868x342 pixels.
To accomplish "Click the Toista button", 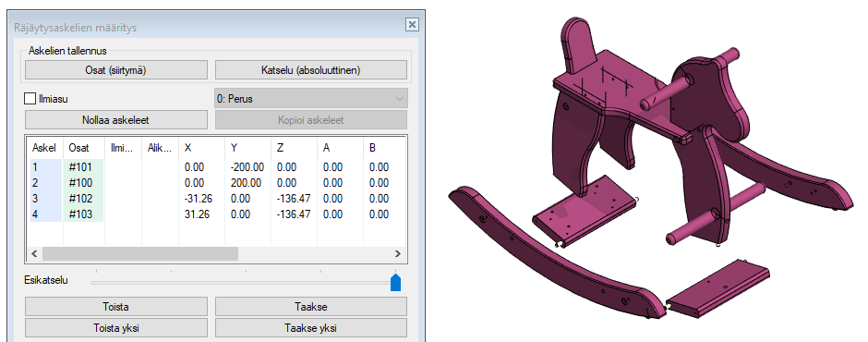I will click(x=116, y=307).
